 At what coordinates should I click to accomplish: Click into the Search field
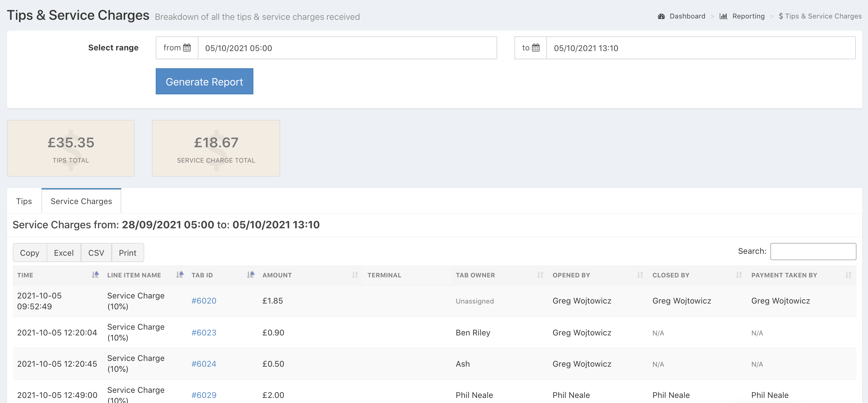[x=813, y=251]
